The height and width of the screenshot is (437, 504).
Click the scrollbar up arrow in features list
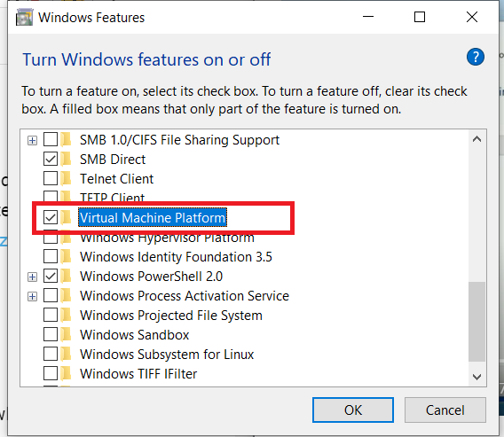pyautogui.click(x=477, y=139)
